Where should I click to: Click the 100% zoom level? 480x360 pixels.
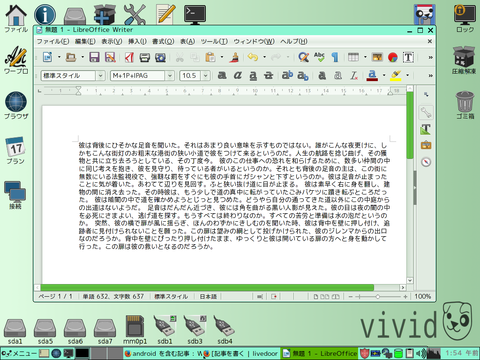coord(422,296)
